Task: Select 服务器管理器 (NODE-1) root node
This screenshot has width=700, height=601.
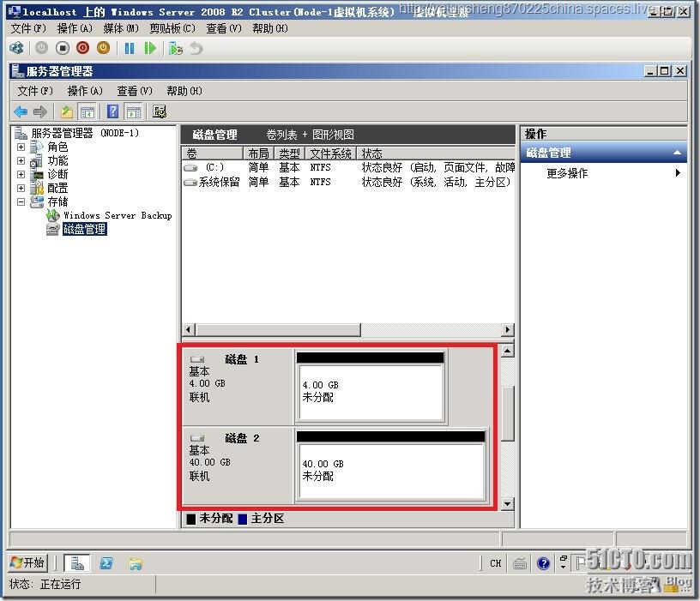Action: click(85, 133)
